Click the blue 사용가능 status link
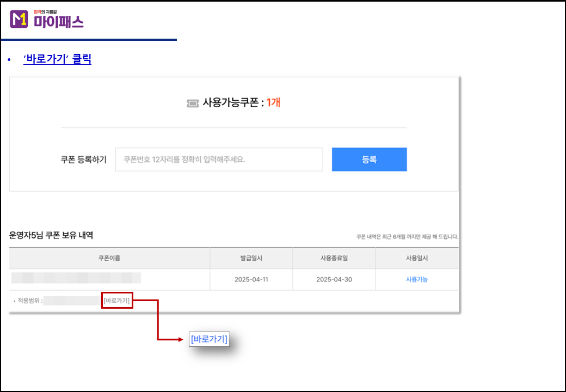Image resolution: width=566 pixels, height=392 pixels. tap(416, 279)
